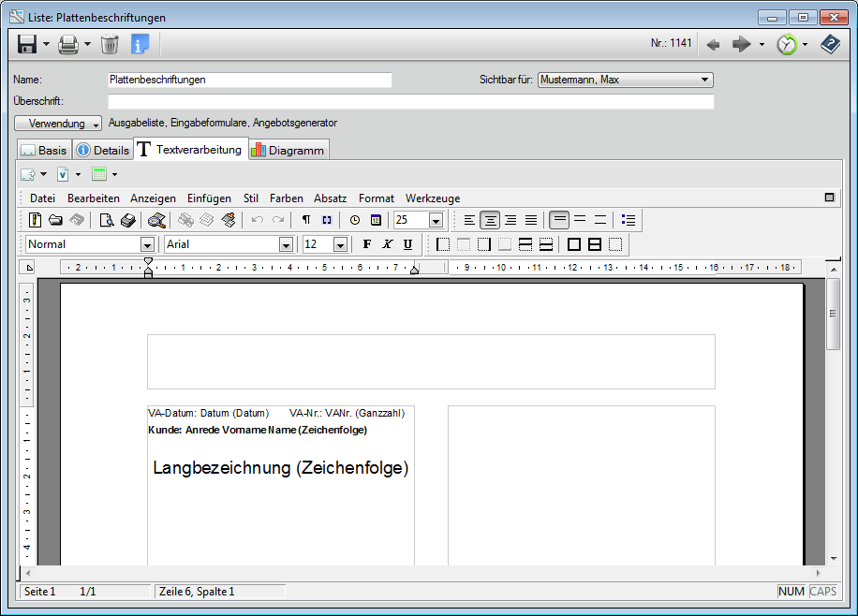Toggle bold formatting with the F button

pyautogui.click(x=367, y=244)
